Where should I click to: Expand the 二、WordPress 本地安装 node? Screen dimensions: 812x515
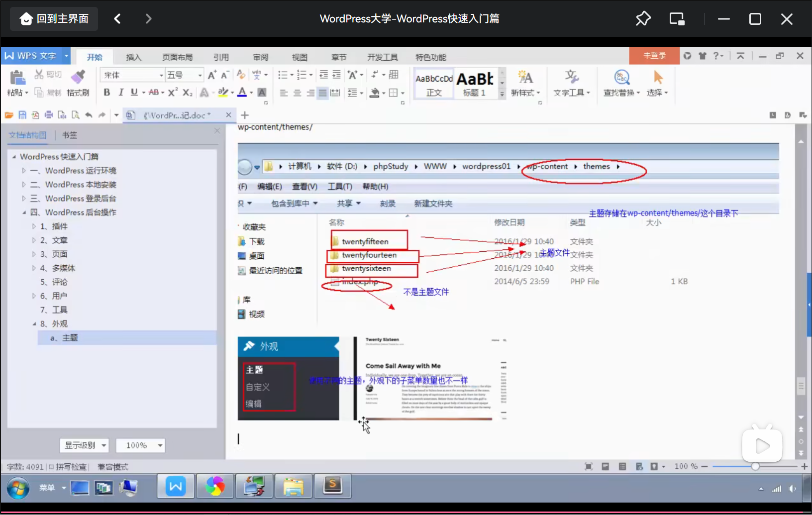point(23,185)
